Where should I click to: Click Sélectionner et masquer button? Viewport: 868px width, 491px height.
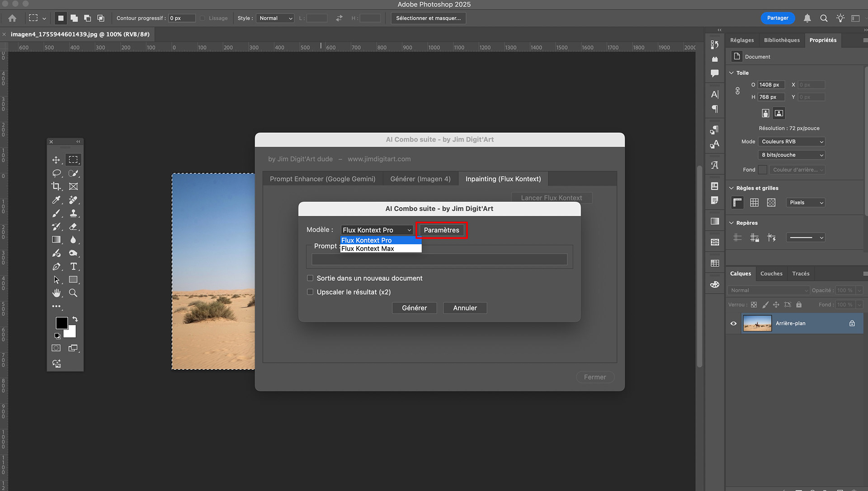point(428,18)
